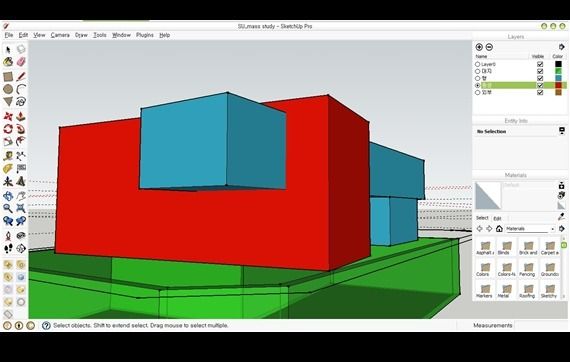Open the File menu

point(9,35)
